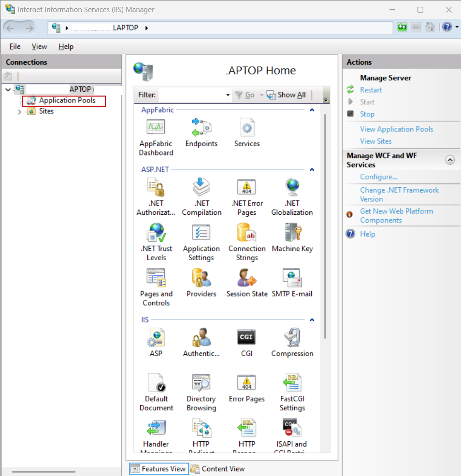
Task: Open the Default Document feature
Action: (x=156, y=392)
